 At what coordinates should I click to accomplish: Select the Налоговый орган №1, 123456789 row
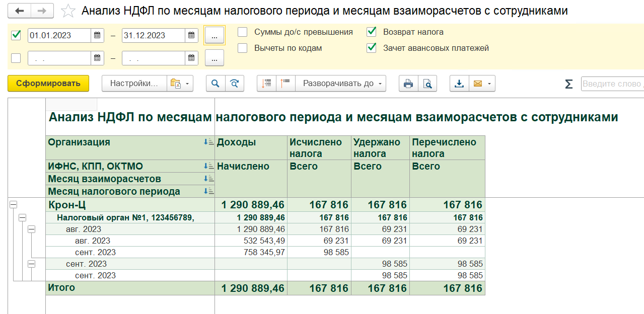tap(130, 217)
